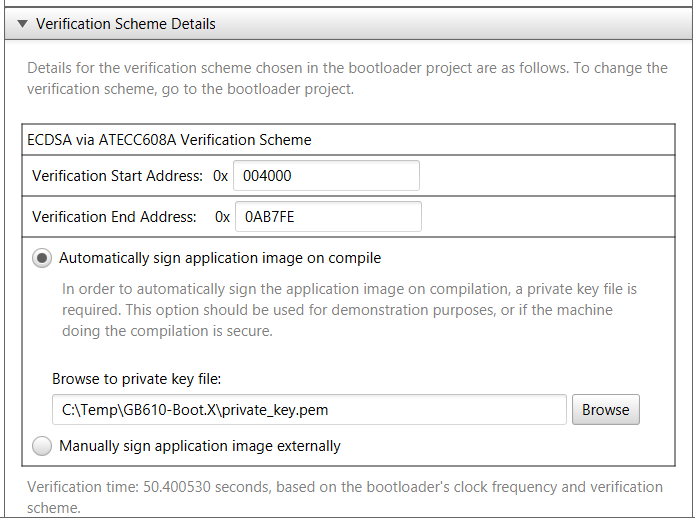
Task: Collapse the Verification Scheme Details triangle
Action: [22, 24]
